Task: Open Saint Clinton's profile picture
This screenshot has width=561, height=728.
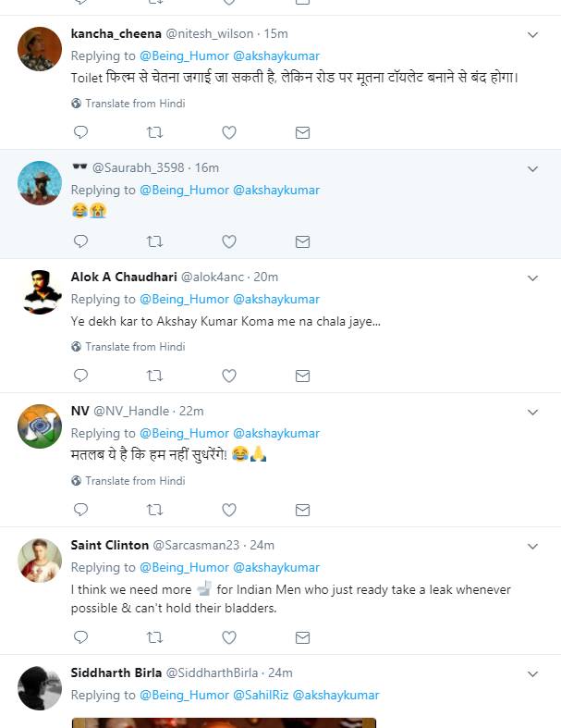Action: [40, 559]
